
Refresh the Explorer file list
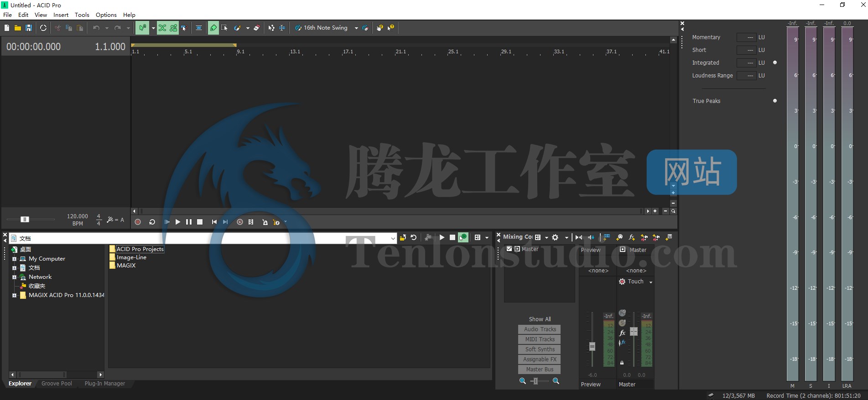point(414,237)
